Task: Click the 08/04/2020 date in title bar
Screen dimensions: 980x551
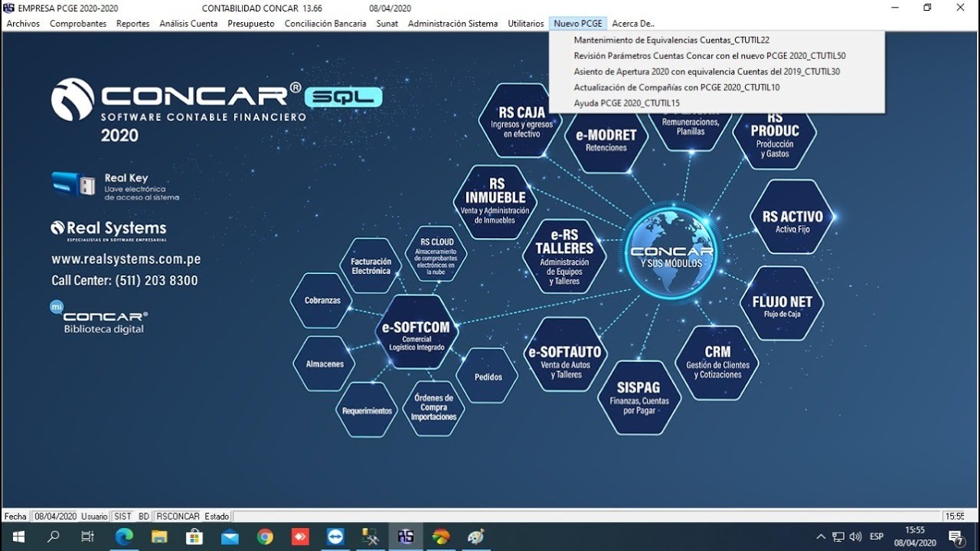Action: pyautogui.click(x=390, y=8)
